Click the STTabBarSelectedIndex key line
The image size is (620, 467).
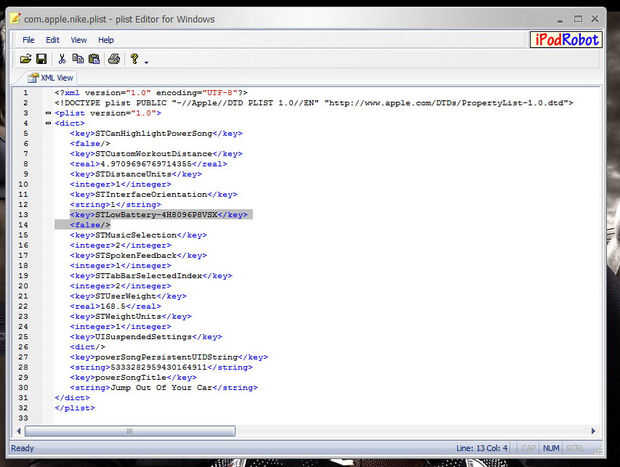[x=151, y=276]
